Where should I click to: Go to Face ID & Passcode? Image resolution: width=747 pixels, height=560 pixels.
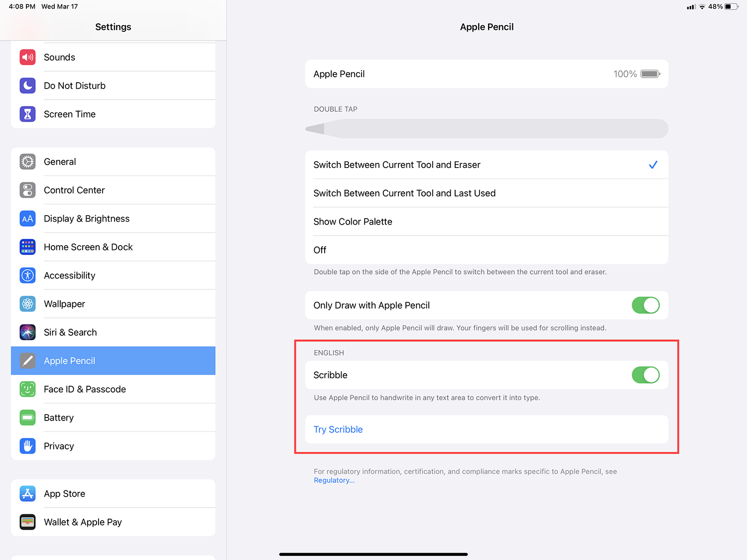[85, 389]
